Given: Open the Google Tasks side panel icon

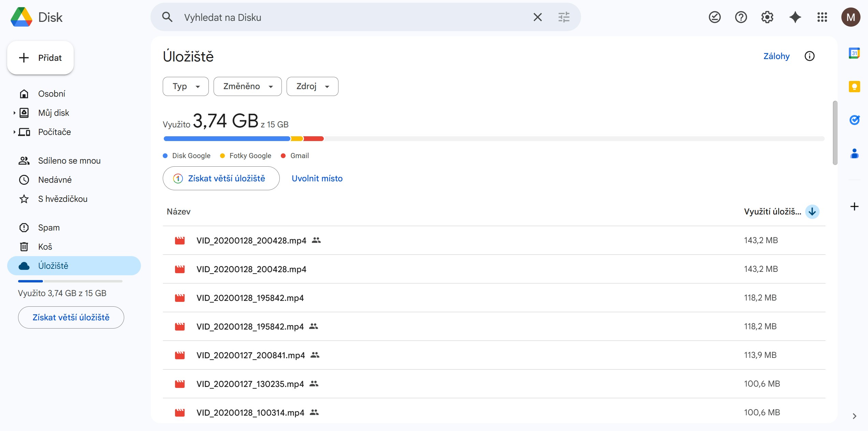Looking at the screenshot, I should coord(854,120).
